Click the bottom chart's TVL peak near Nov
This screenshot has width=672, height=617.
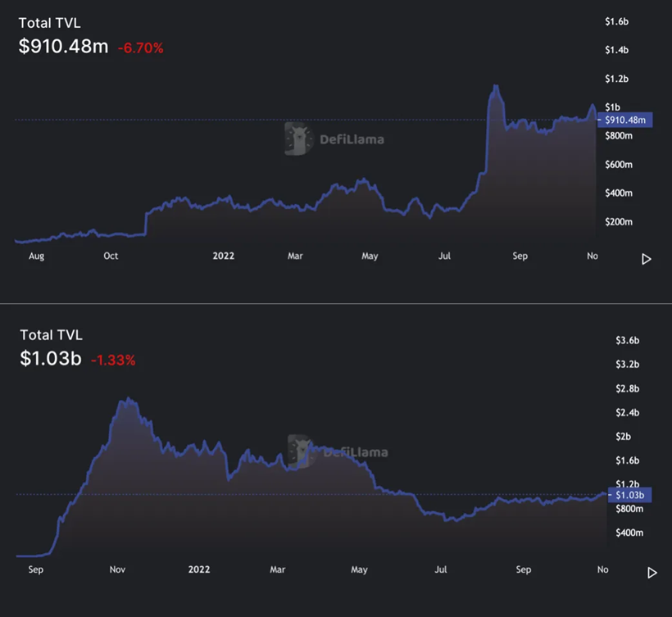(x=128, y=399)
